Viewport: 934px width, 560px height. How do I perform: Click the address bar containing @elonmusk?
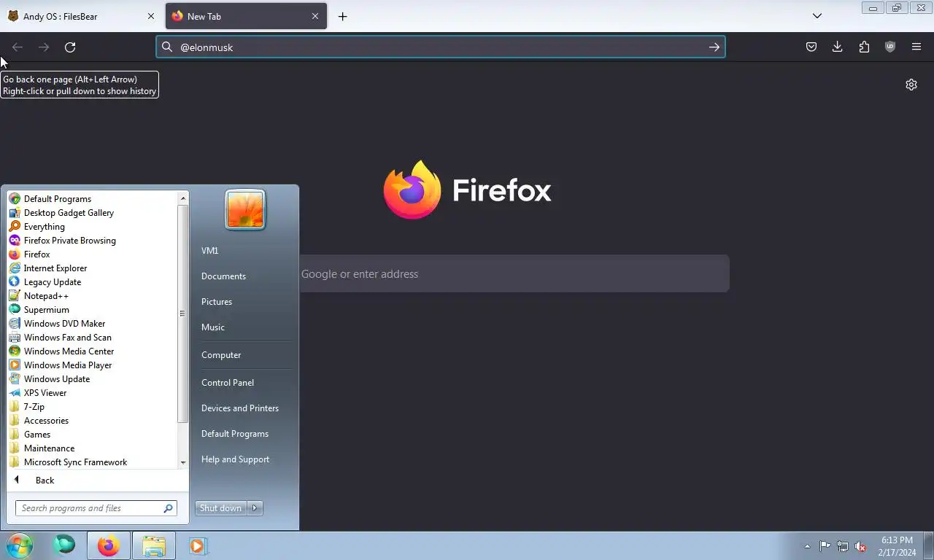[x=440, y=47]
